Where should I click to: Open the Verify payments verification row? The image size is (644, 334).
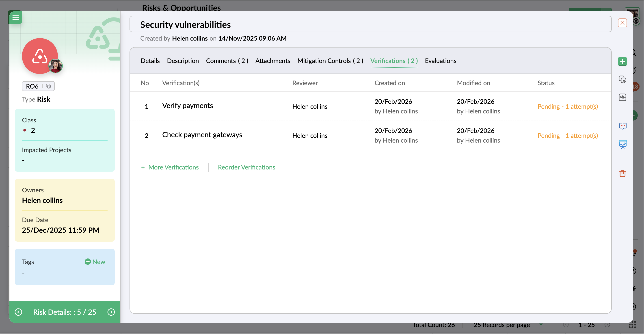coord(188,106)
